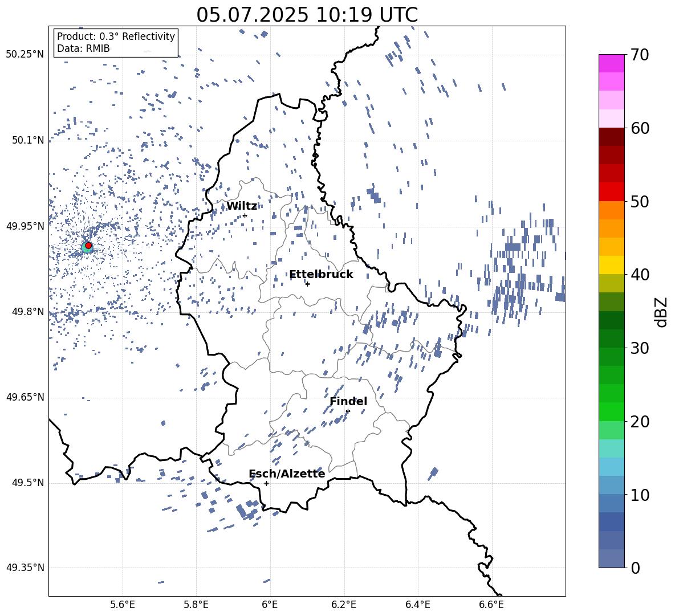Screen dimensions: 675x616
Task: Click the Product: 0.3° Reflectivity text
Action: coord(116,36)
